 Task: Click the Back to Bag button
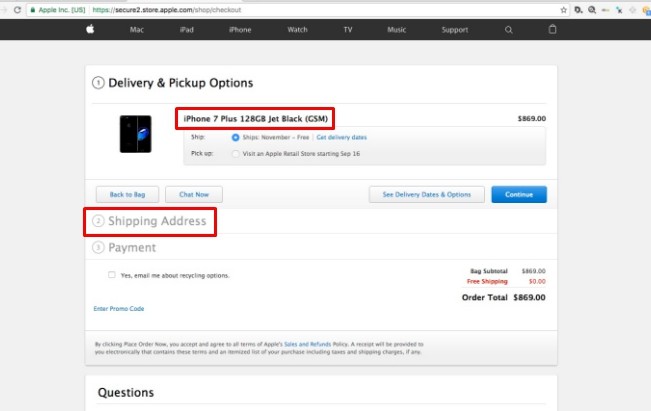click(126, 194)
